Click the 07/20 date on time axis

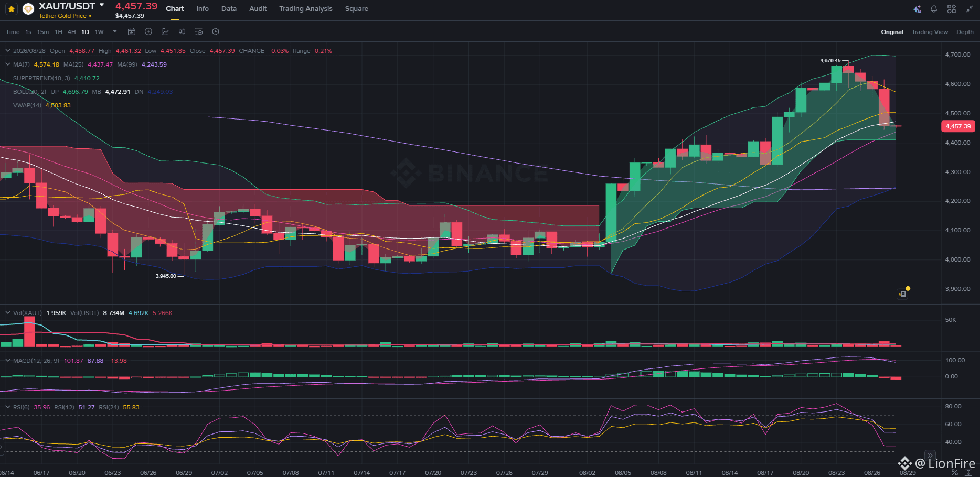(x=433, y=473)
